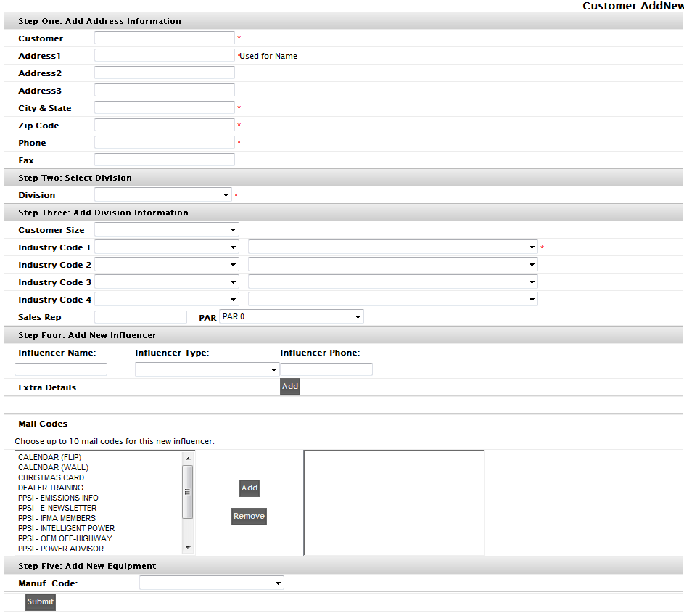Open the Manuf. Code dropdown
This screenshot has height=616, width=684.
click(x=211, y=583)
